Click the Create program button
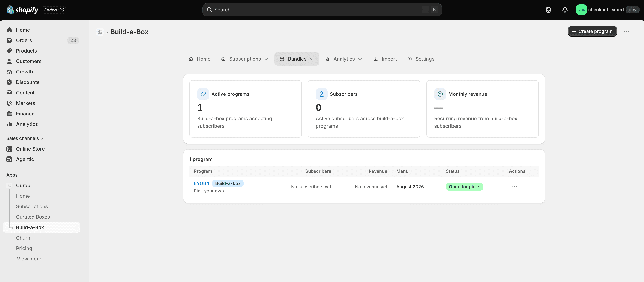Image resolution: width=644 pixels, height=282 pixels. tap(592, 31)
